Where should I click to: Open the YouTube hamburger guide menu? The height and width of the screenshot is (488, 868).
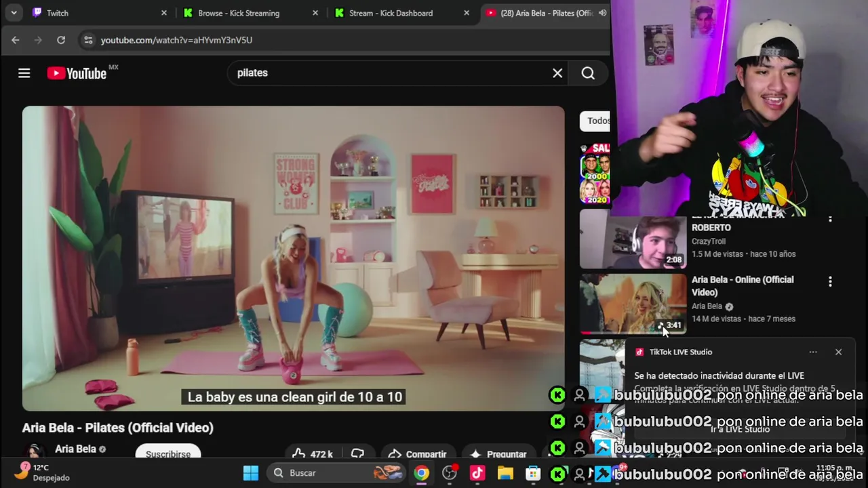point(24,73)
